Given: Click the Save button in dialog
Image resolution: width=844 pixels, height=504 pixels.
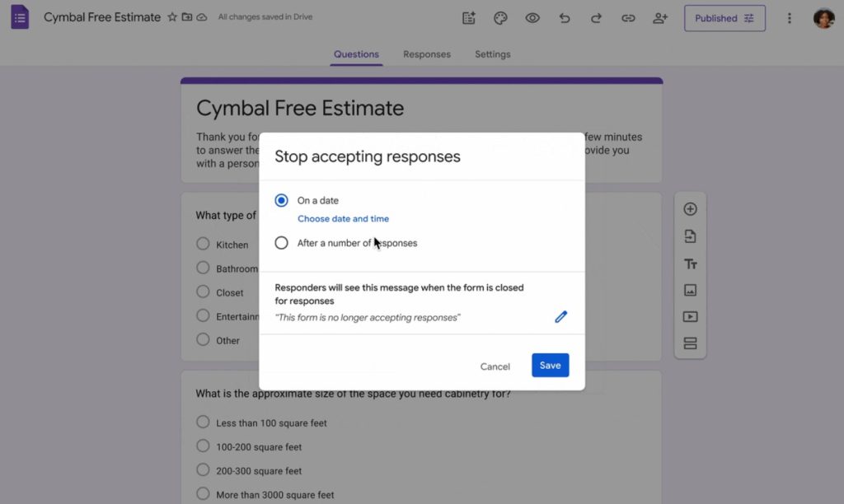Looking at the screenshot, I should tap(550, 366).
